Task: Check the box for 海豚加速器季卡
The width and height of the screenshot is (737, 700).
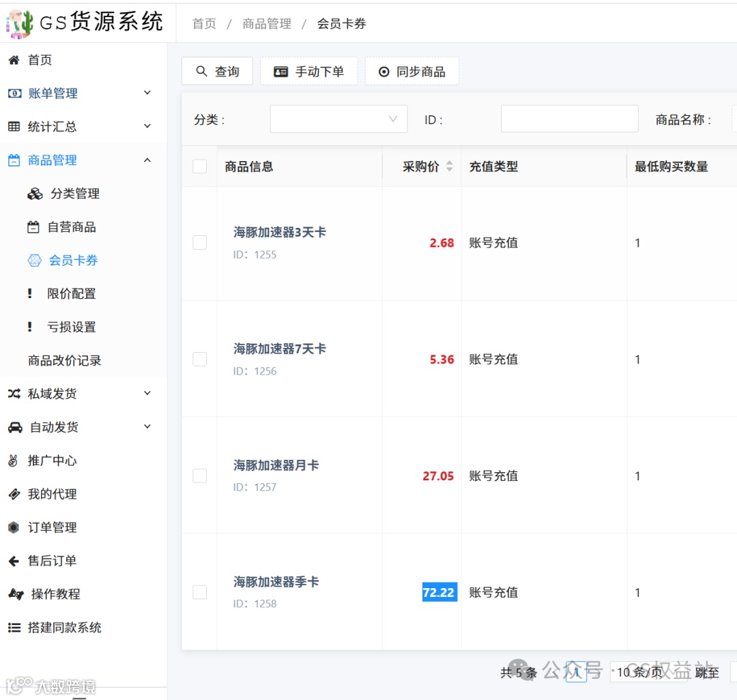Action: pyautogui.click(x=200, y=592)
